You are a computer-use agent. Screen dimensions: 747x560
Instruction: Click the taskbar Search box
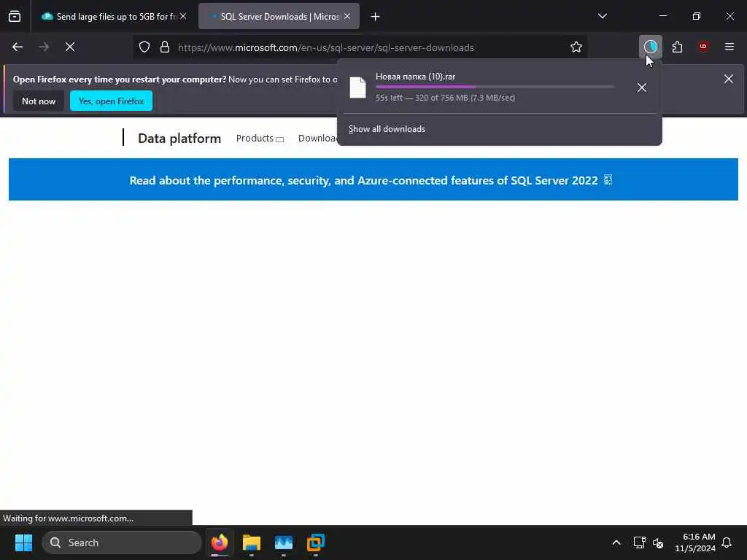point(122,542)
